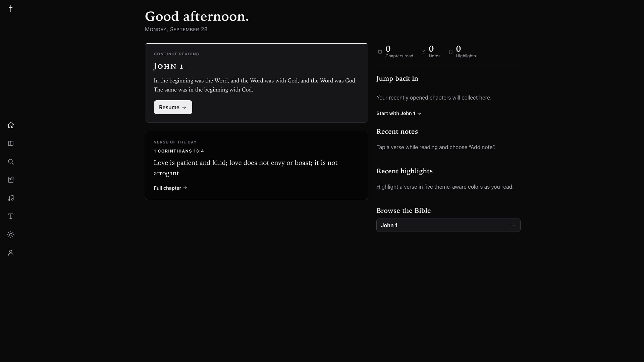644x362 pixels.
Task: Open the typography T icon
Action: click(11, 216)
